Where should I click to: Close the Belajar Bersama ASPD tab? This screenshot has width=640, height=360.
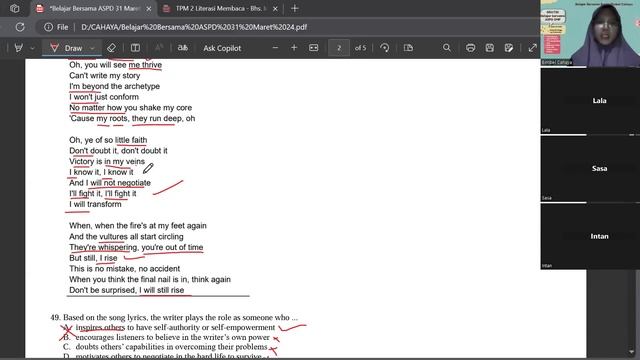149,9
